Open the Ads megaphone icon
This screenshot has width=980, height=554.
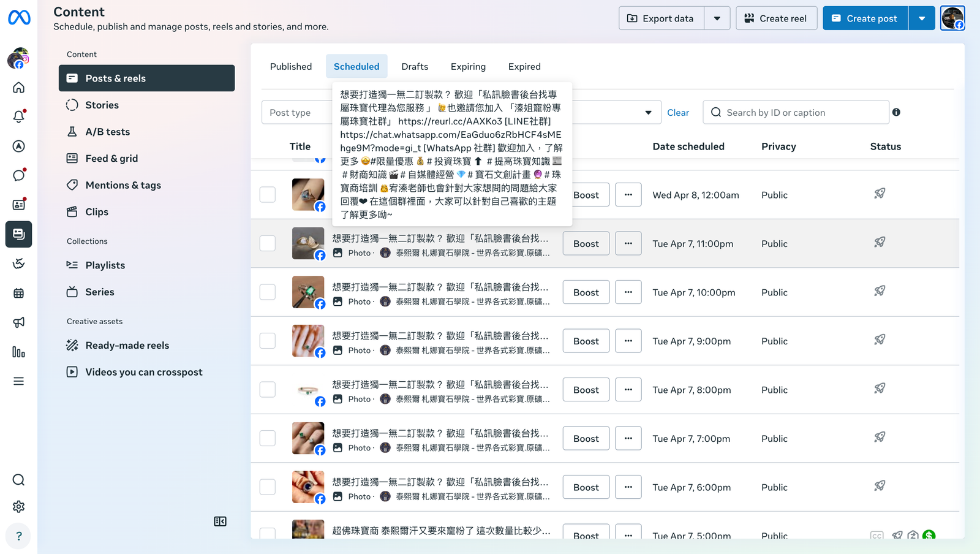click(19, 322)
